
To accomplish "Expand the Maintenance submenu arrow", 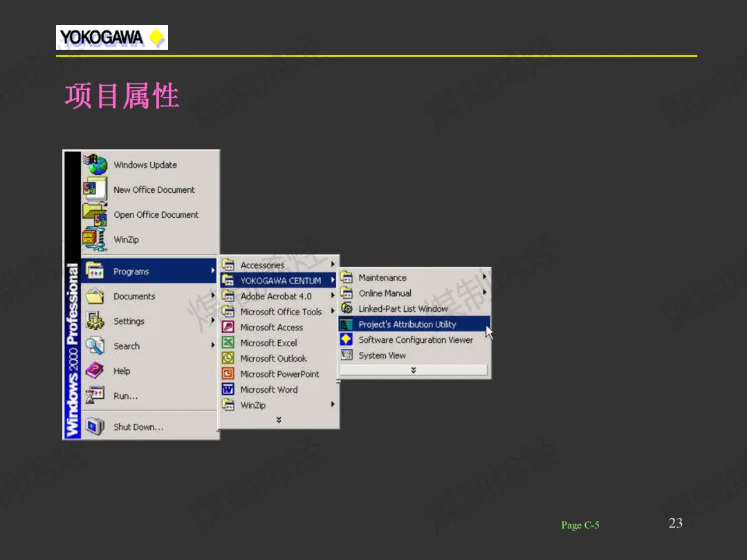I will coord(484,276).
